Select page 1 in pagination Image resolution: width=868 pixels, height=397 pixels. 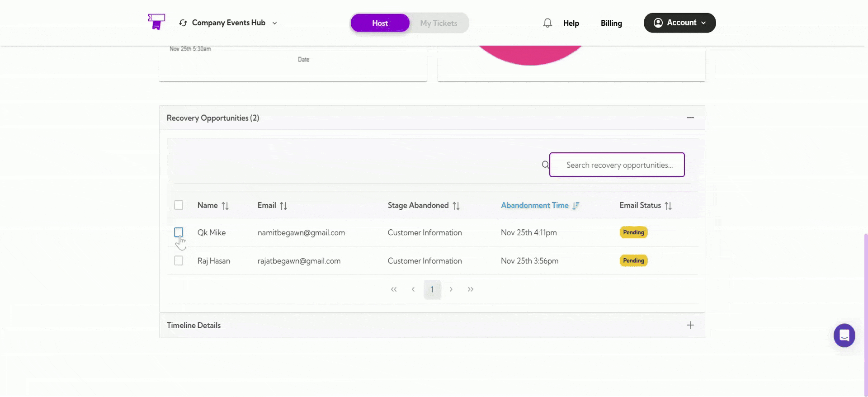[x=432, y=289]
